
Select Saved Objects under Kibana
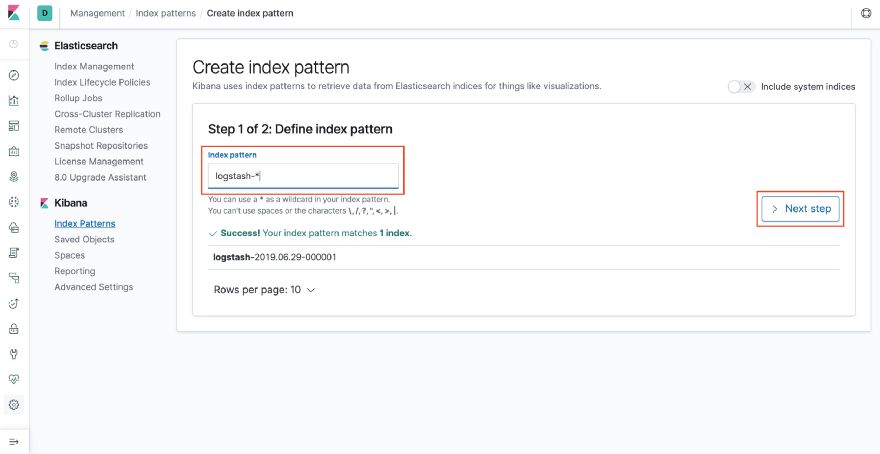click(x=84, y=239)
